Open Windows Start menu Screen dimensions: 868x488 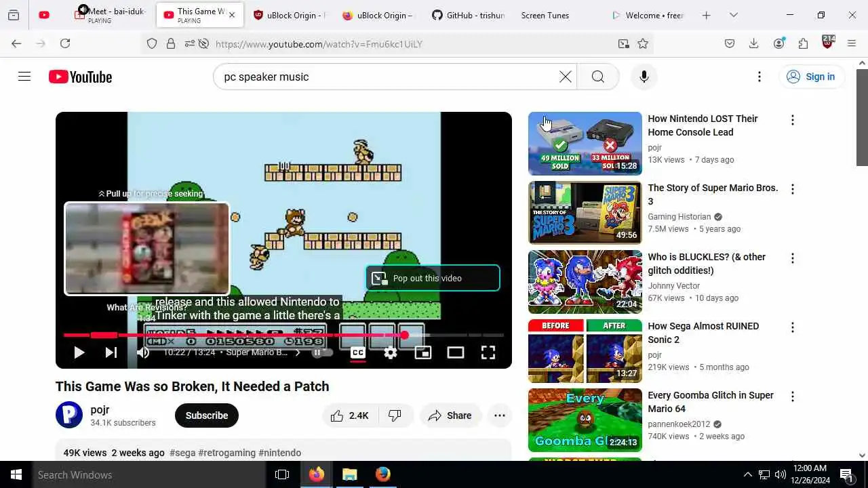pos(16,474)
